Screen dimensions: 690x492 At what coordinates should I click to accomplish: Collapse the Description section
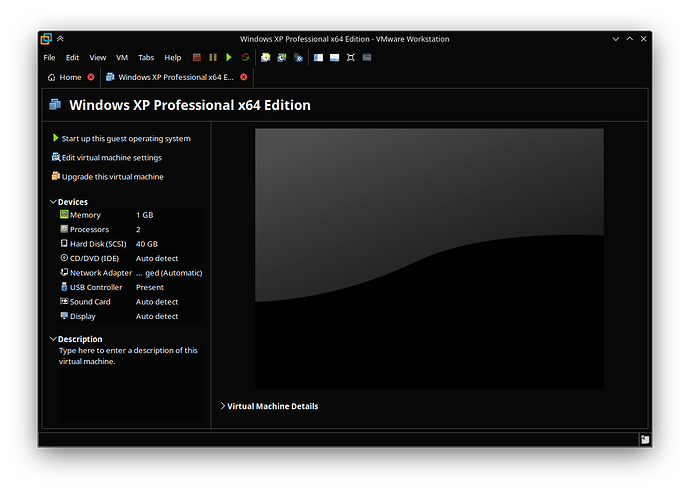click(53, 339)
